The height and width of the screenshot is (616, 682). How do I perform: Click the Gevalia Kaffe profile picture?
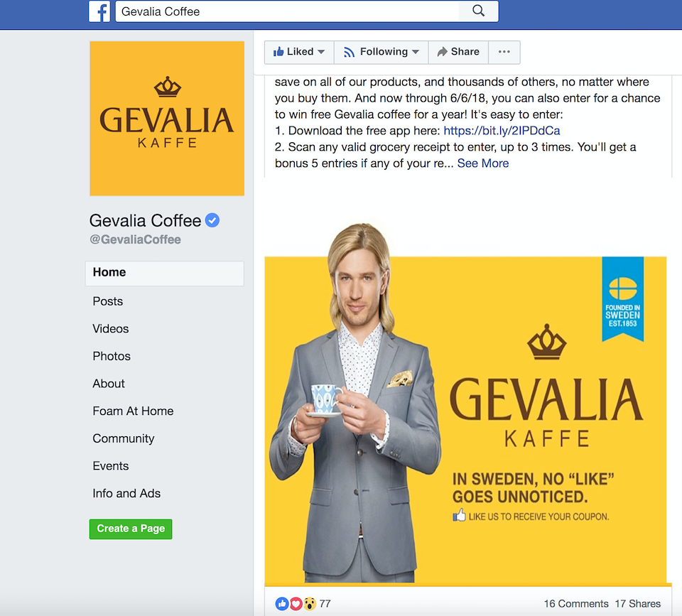[167, 119]
